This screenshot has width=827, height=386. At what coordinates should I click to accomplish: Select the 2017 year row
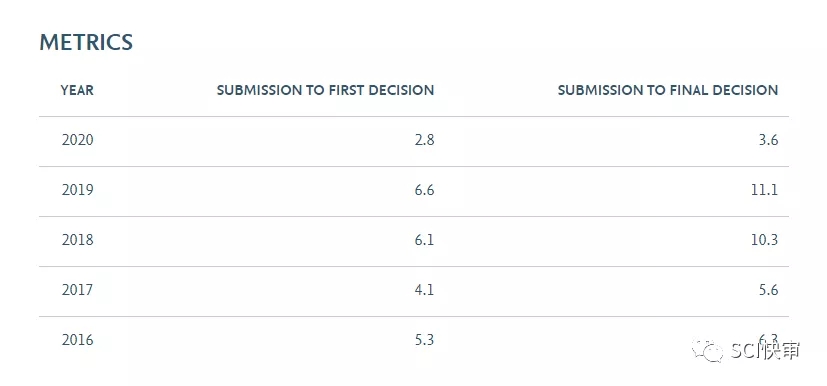click(x=414, y=291)
